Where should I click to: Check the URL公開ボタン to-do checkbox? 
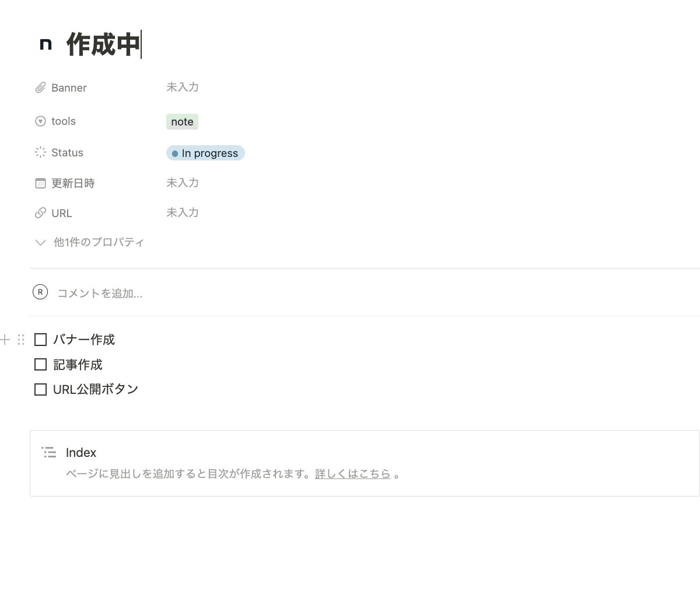click(x=40, y=389)
